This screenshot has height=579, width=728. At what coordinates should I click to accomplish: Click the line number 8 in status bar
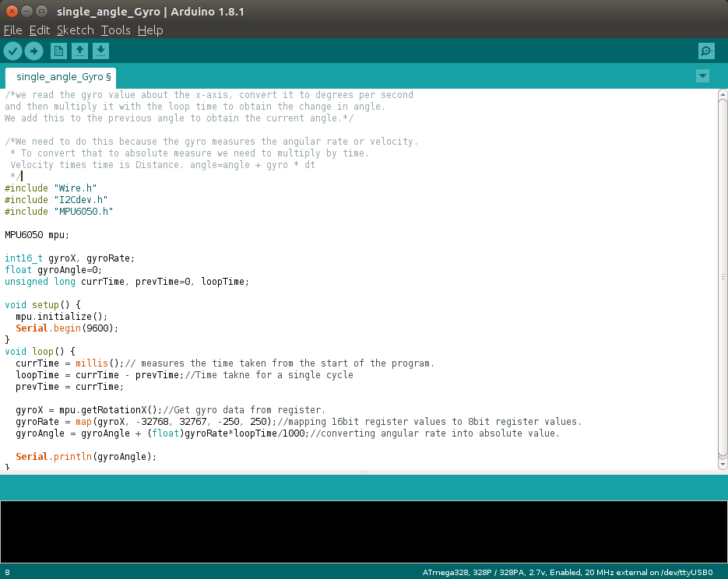coord(8,573)
